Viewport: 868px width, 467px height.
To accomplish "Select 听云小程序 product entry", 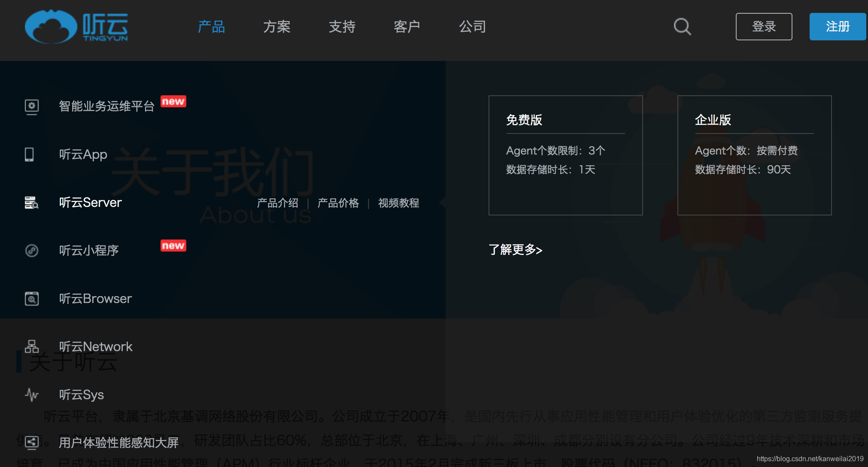I will click(88, 251).
